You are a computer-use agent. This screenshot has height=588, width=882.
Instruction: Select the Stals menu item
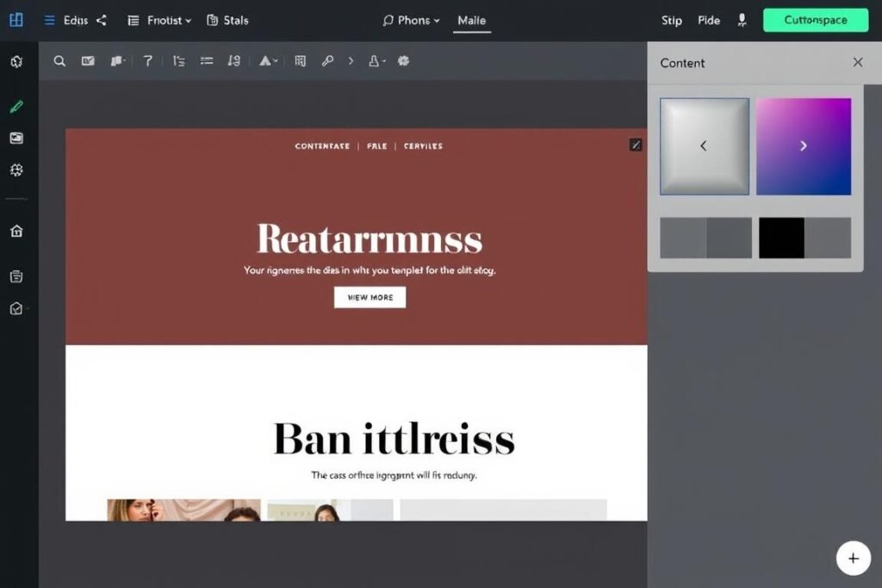click(227, 20)
